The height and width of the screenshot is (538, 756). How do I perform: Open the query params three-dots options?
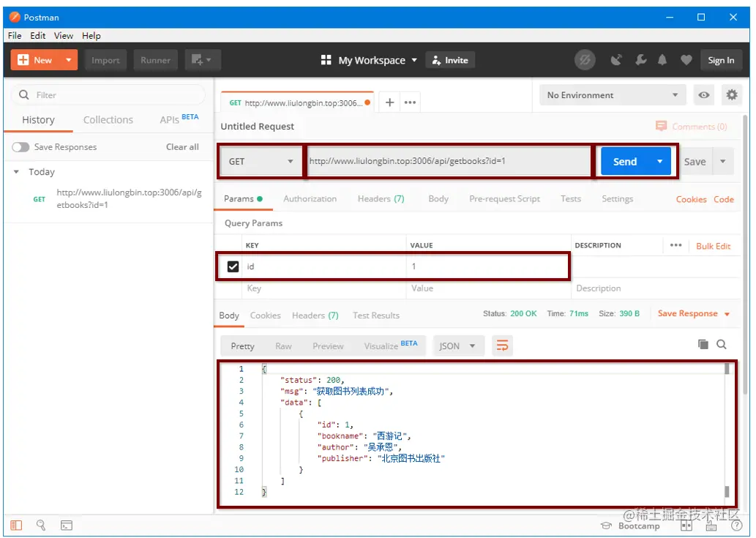[675, 245]
